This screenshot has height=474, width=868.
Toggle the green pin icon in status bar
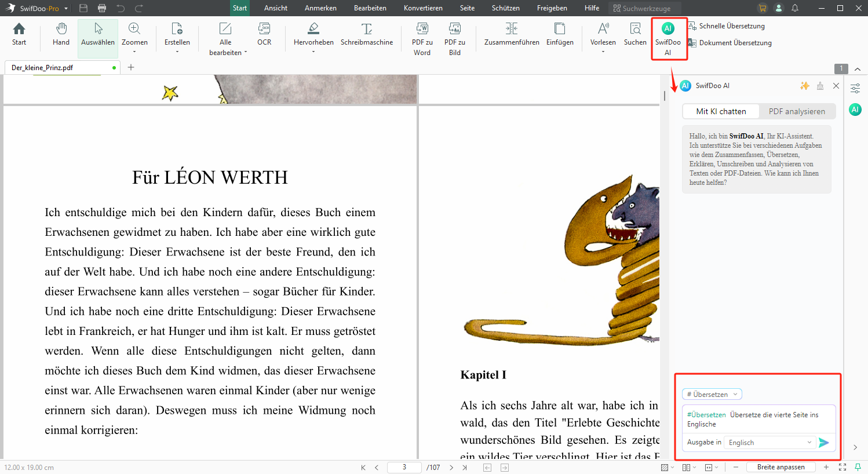(x=858, y=468)
